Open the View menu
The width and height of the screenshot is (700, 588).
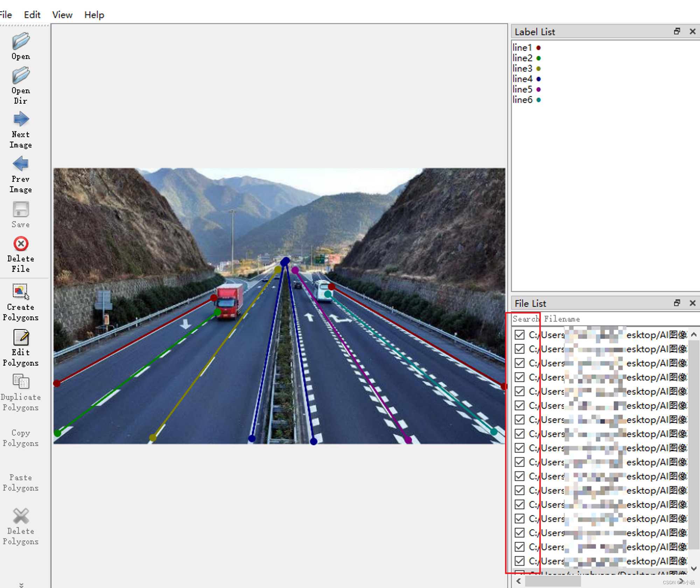coord(62,15)
